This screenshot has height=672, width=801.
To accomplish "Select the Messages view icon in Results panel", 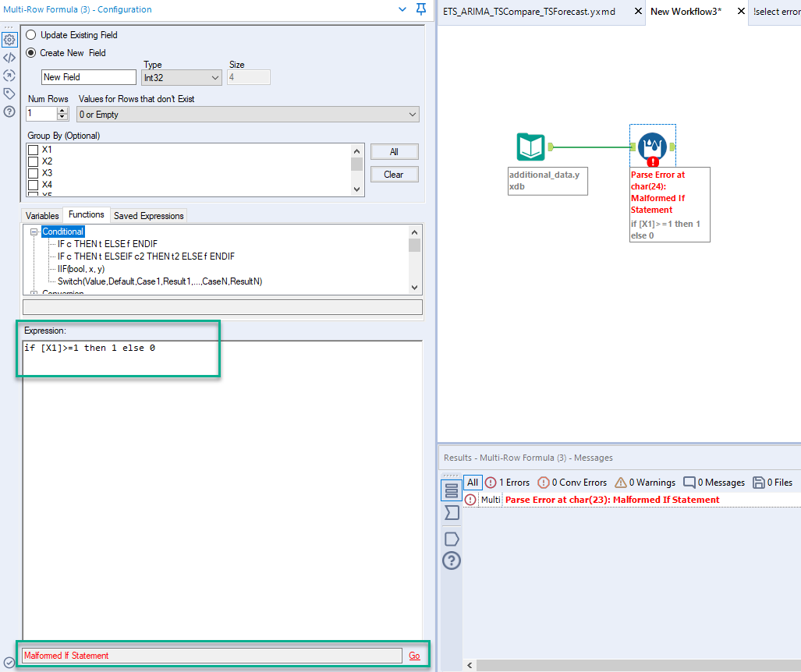I will pos(451,490).
